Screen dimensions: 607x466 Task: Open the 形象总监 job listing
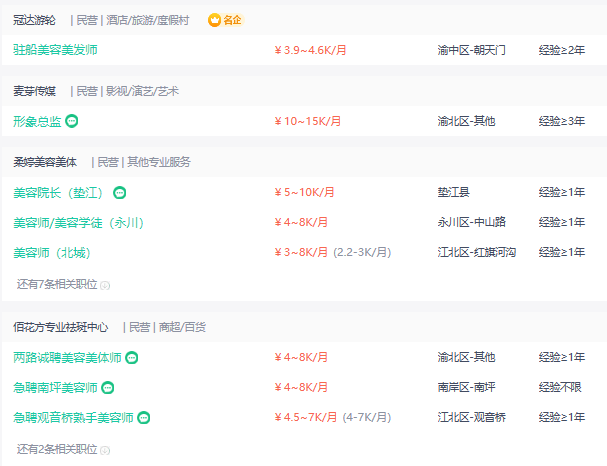(37, 121)
